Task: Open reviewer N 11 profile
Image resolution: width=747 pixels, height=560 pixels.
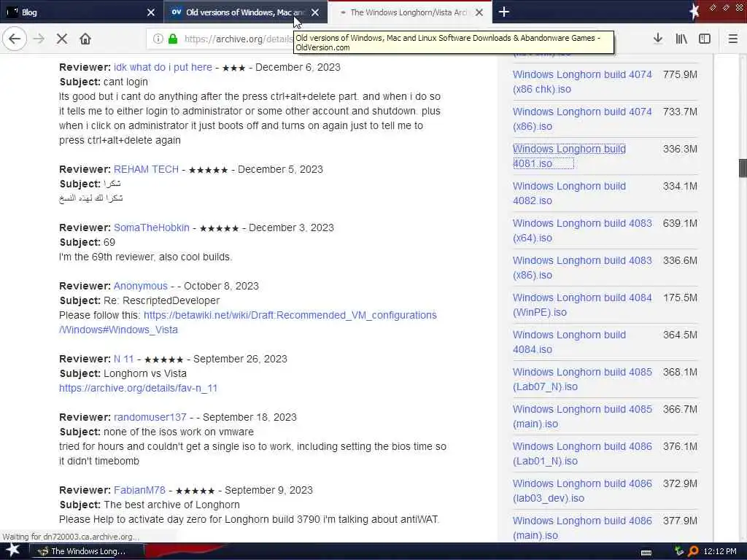Action: (123, 359)
